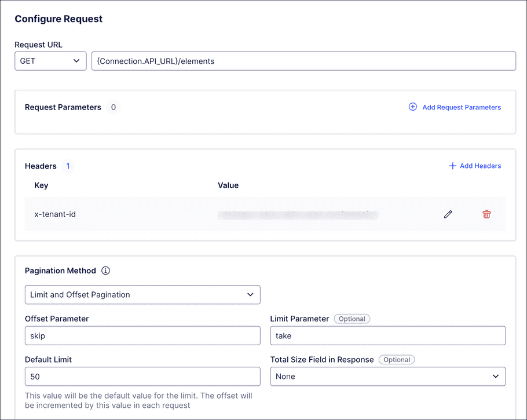
Task: Click the blurred x-tenant-id header value
Action: tap(298, 215)
